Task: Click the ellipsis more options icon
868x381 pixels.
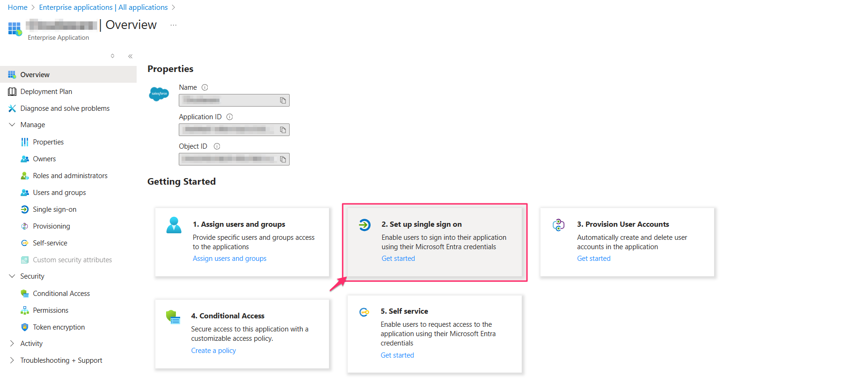Action: [x=174, y=25]
